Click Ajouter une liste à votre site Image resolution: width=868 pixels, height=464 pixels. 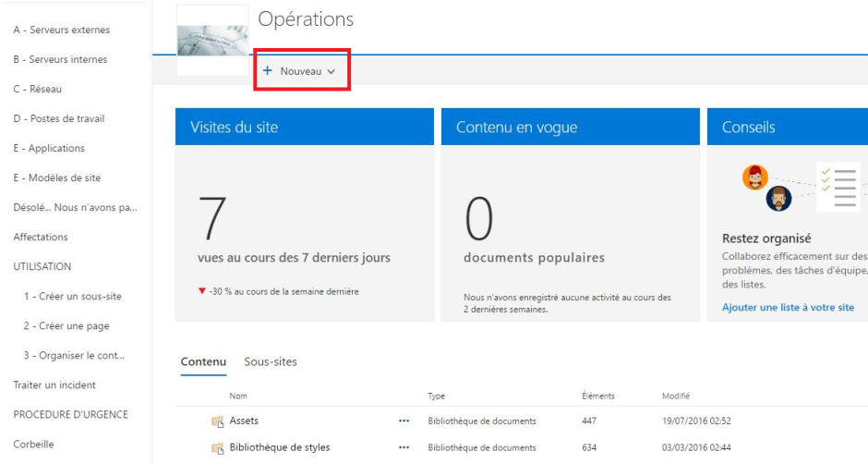point(788,307)
